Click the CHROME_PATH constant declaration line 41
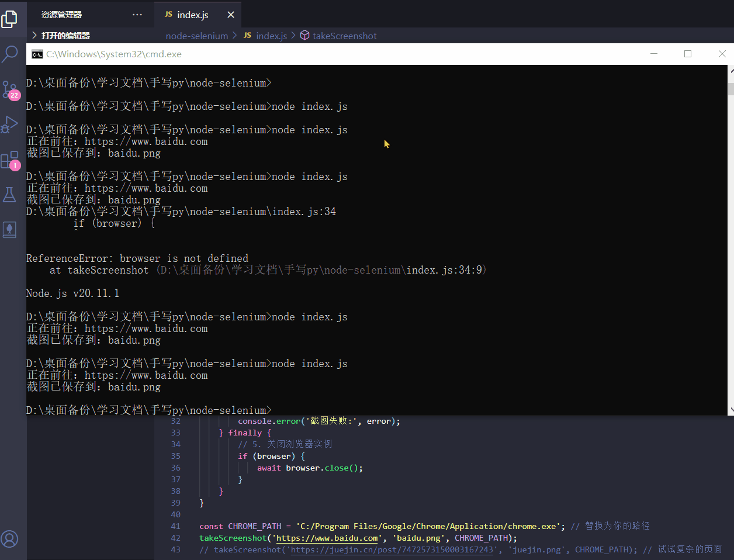734x560 pixels. click(382, 526)
